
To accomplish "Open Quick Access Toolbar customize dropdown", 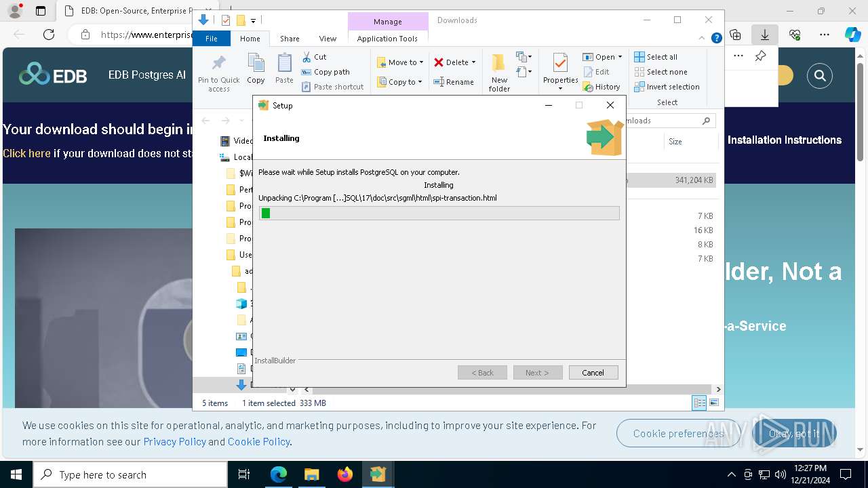I will click(253, 21).
